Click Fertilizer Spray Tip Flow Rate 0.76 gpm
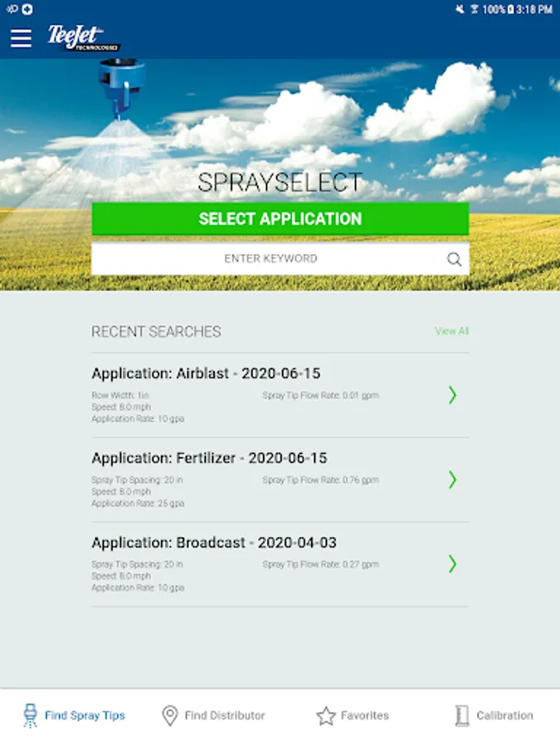Viewport: 560px width, 747px height. pyautogui.click(x=320, y=480)
